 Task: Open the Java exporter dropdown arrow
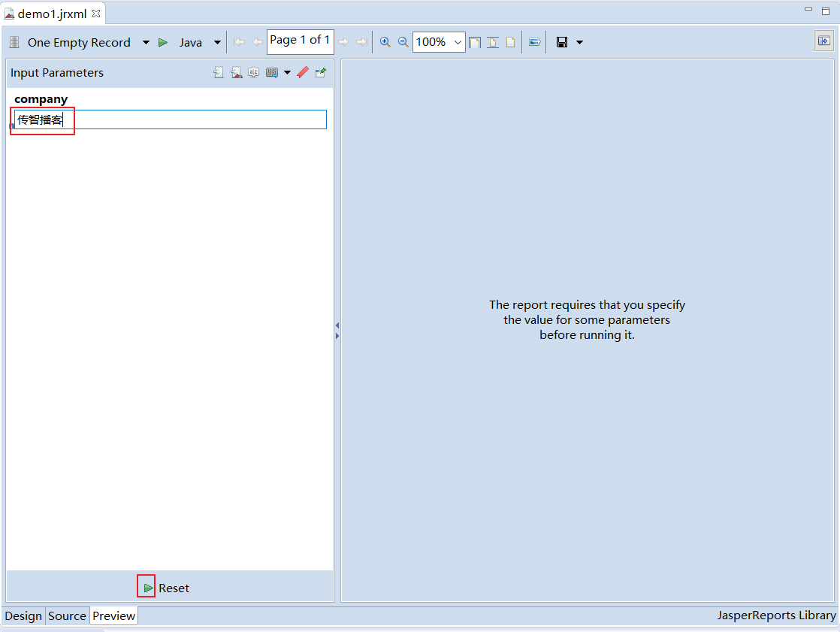217,43
